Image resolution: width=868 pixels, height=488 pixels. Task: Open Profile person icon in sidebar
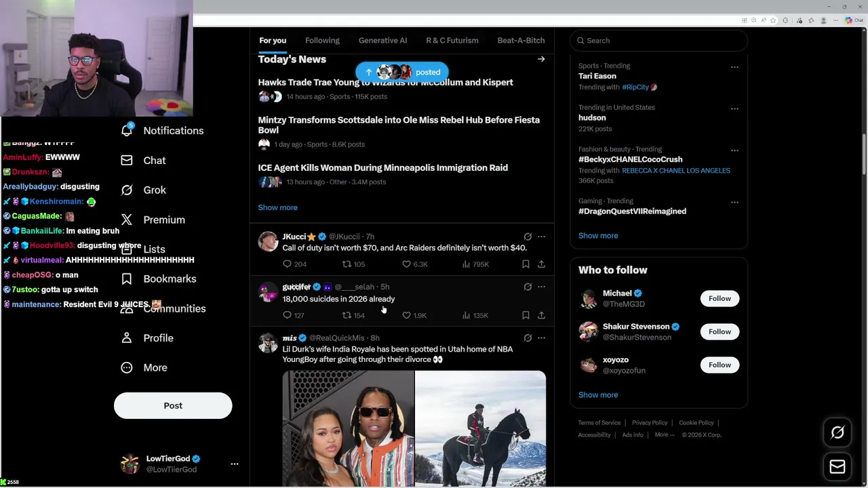(x=127, y=338)
